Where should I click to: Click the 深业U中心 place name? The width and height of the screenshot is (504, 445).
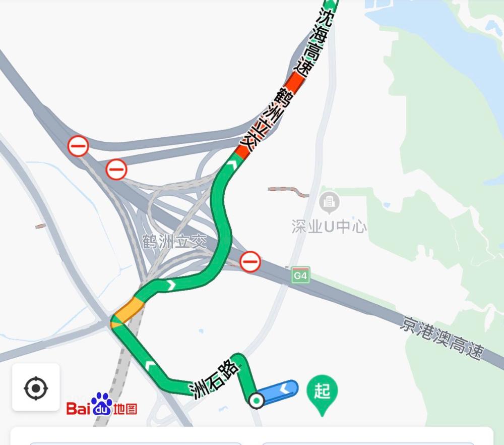click(329, 227)
